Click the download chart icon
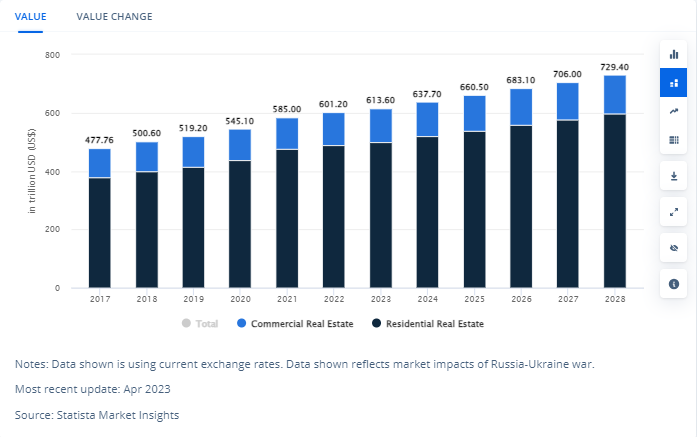697x437 pixels. pos(673,176)
